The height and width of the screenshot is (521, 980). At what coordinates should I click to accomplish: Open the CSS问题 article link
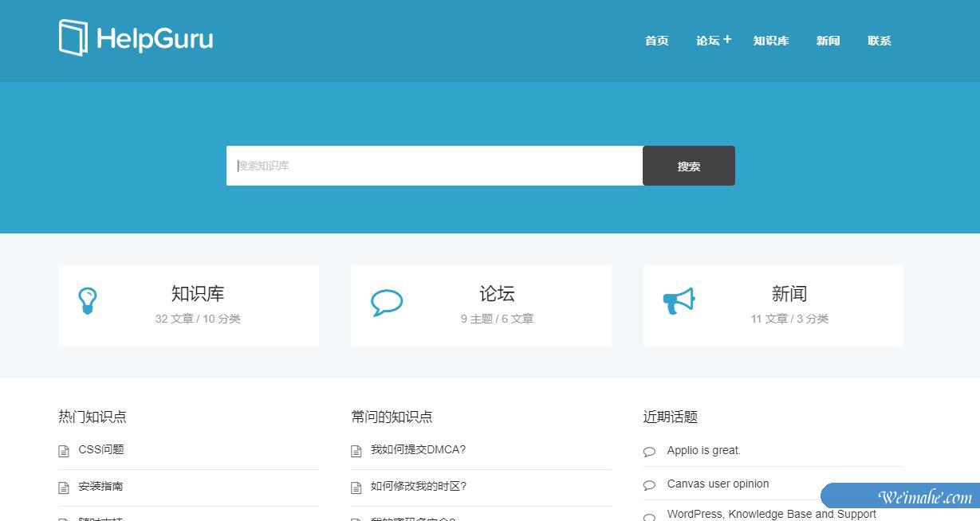pyautogui.click(x=101, y=449)
